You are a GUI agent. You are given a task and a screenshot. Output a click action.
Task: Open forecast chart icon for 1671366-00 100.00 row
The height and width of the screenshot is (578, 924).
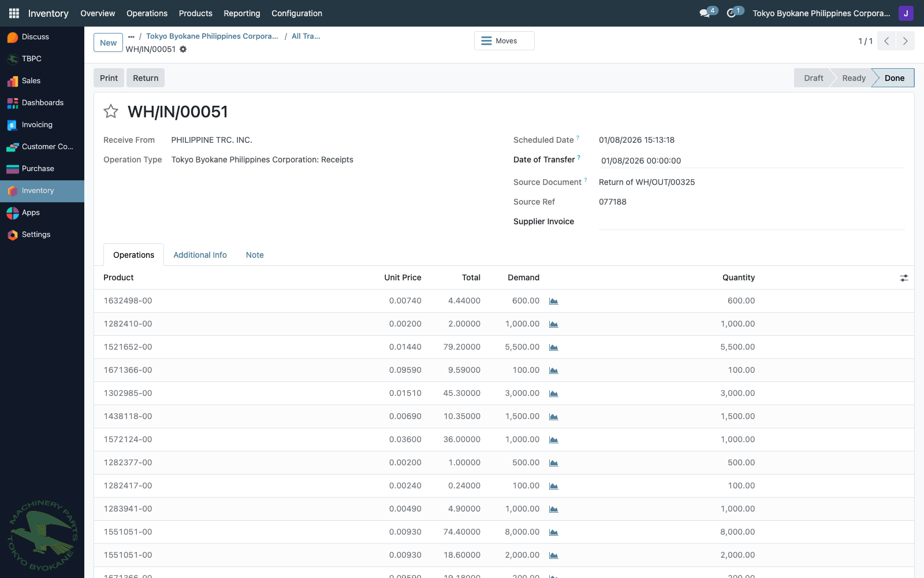coord(553,370)
